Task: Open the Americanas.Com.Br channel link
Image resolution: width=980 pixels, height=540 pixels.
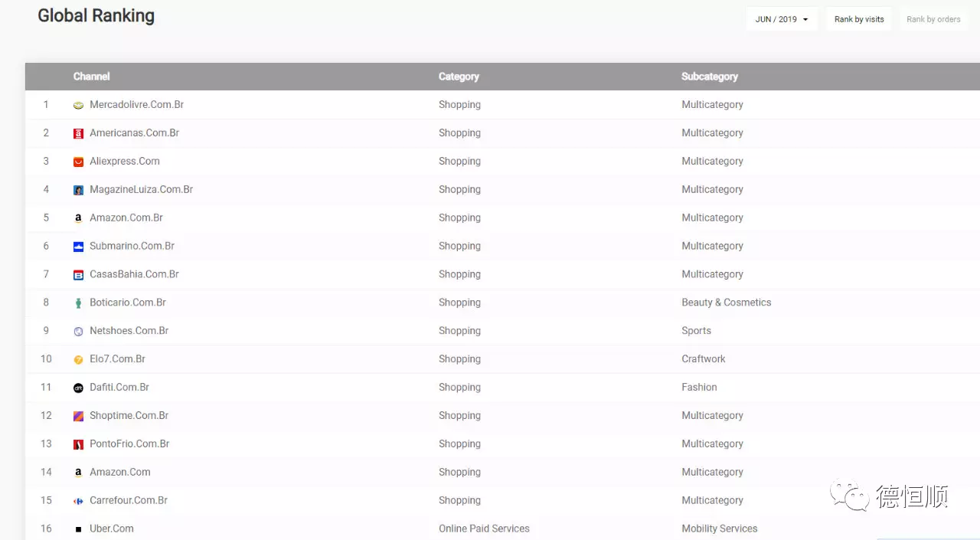Action: point(134,133)
